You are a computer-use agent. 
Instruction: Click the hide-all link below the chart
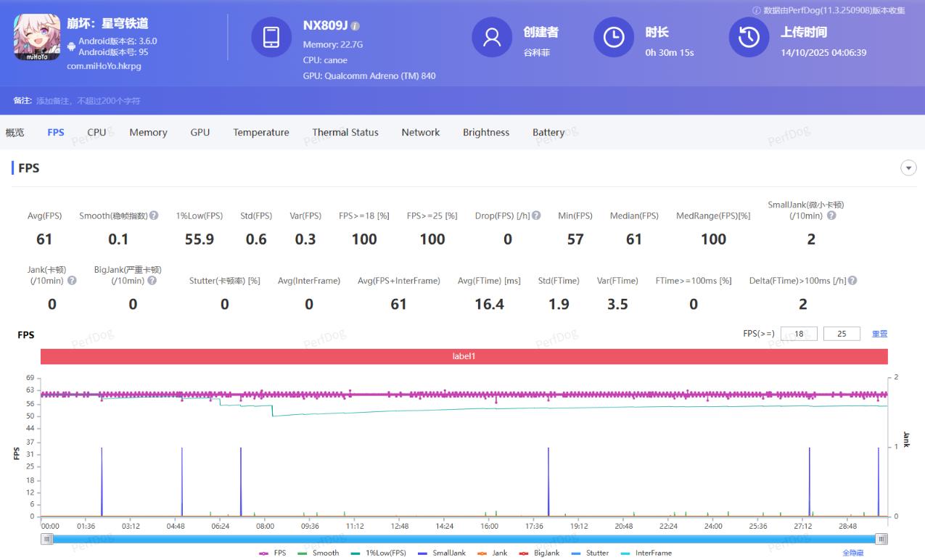click(x=852, y=553)
